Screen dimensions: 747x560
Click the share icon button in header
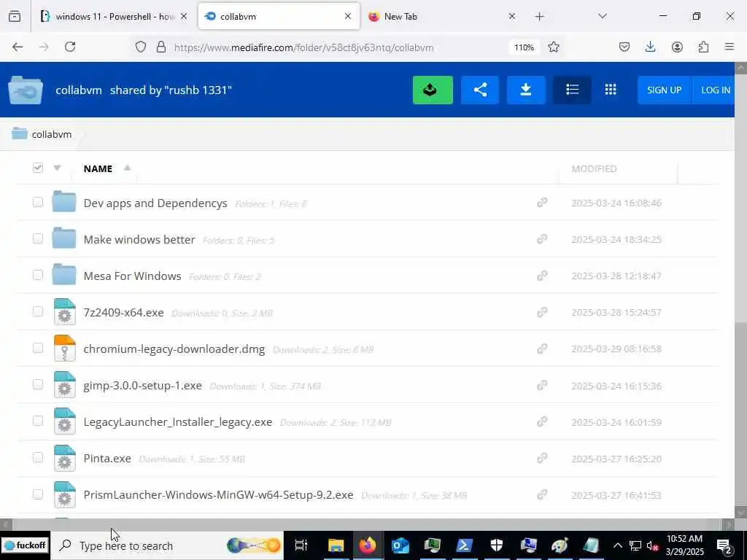click(x=480, y=90)
